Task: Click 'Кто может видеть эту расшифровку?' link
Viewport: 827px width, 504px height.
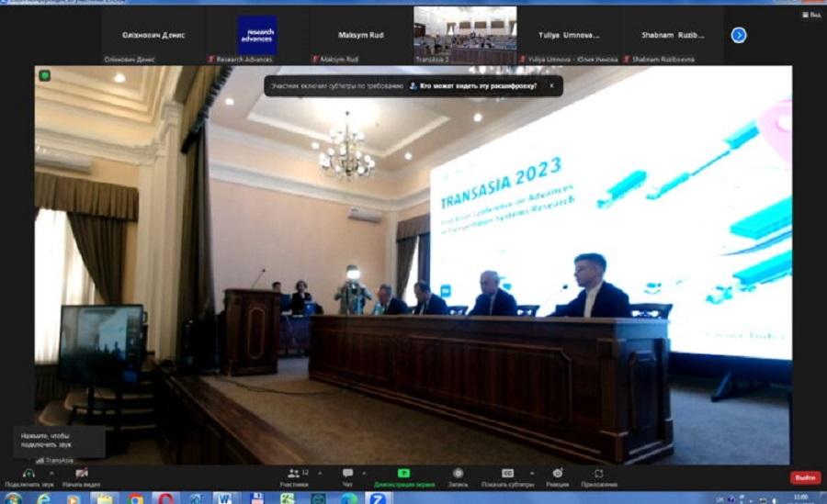Action: coord(478,86)
